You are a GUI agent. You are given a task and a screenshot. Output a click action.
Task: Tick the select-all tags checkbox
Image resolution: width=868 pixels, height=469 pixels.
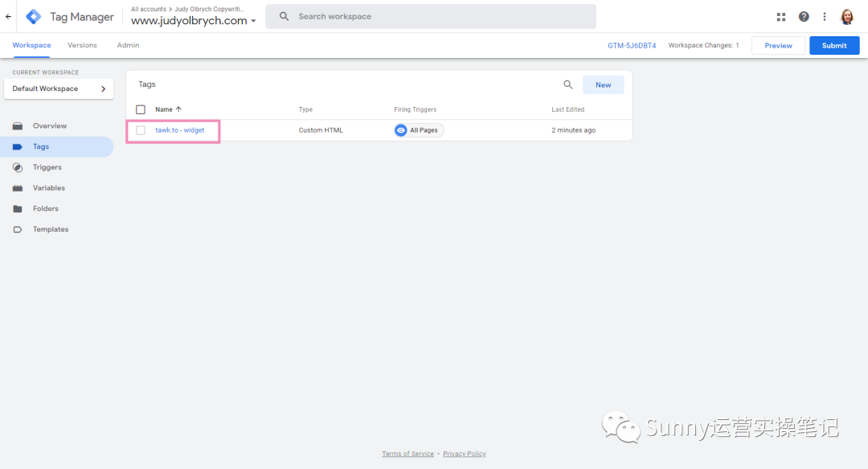(x=141, y=109)
